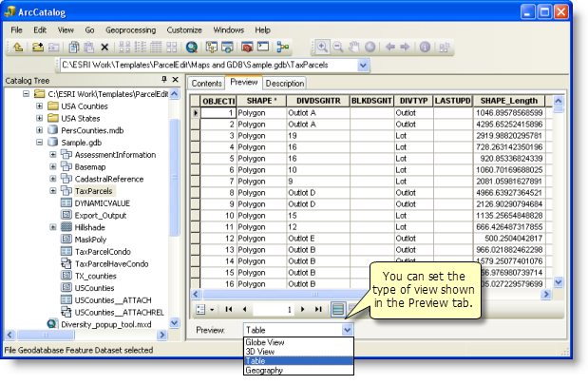Select TaxParcels in catalog tree
Image resolution: width=588 pixels, height=385 pixels.
click(x=93, y=191)
